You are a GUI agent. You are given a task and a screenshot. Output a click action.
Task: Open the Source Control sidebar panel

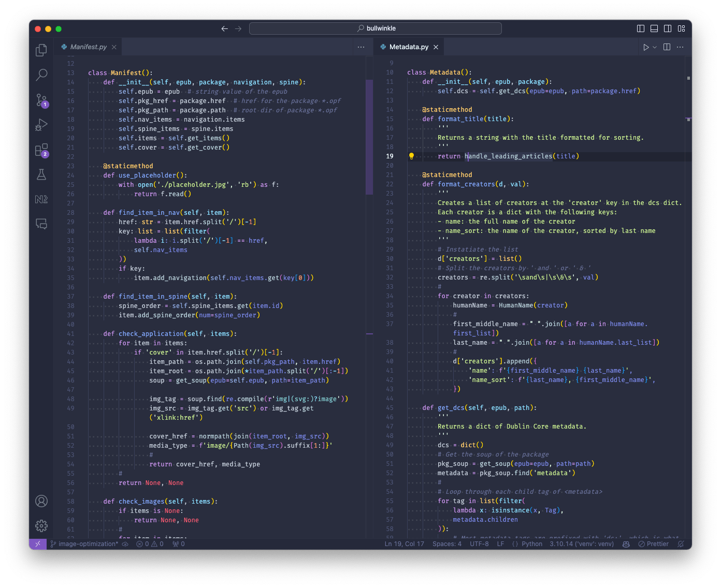[41, 100]
